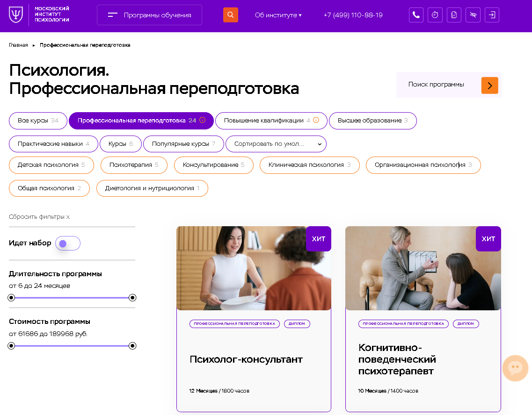Viewport: 532px width, 415px height.
Task: Switch to the «Высшее образование» tab
Action: pos(372,121)
